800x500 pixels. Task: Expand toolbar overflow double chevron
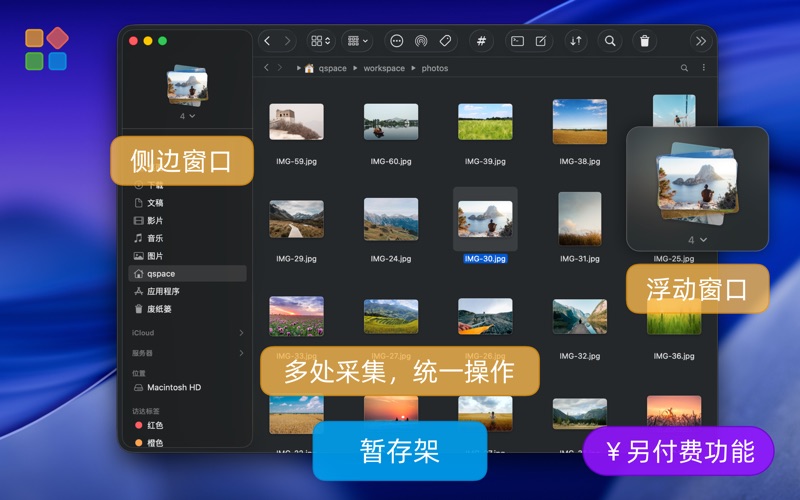click(701, 41)
